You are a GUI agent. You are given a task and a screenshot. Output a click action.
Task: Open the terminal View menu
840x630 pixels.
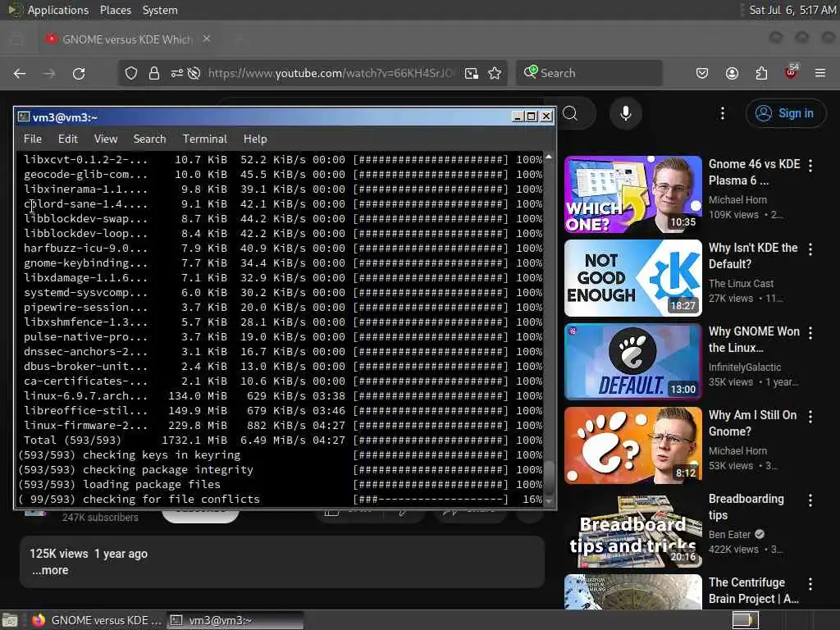(106, 139)
